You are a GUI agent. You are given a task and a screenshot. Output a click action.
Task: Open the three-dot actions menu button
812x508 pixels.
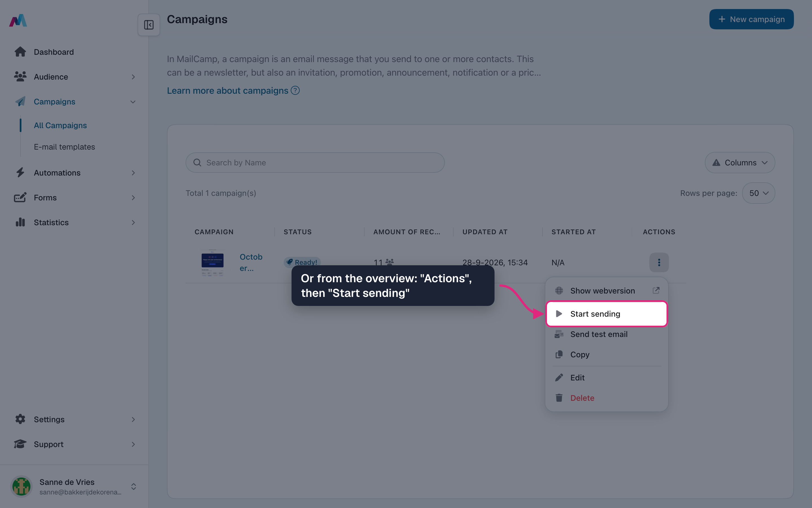(x=659, y=262)
